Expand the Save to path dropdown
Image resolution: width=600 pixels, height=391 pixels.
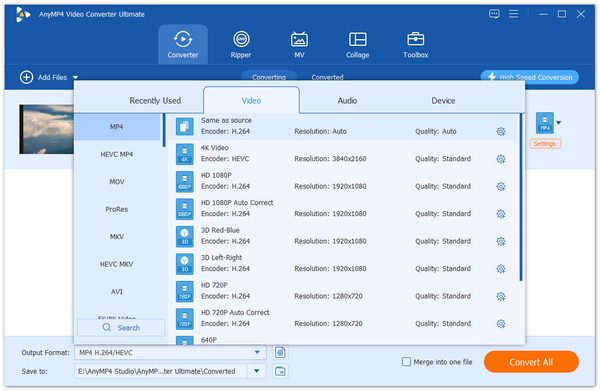(x=257, y=371)
